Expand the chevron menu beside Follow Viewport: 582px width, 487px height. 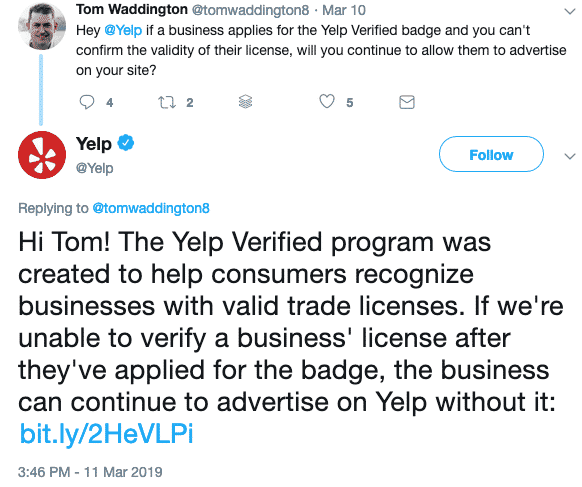point(569,156)
